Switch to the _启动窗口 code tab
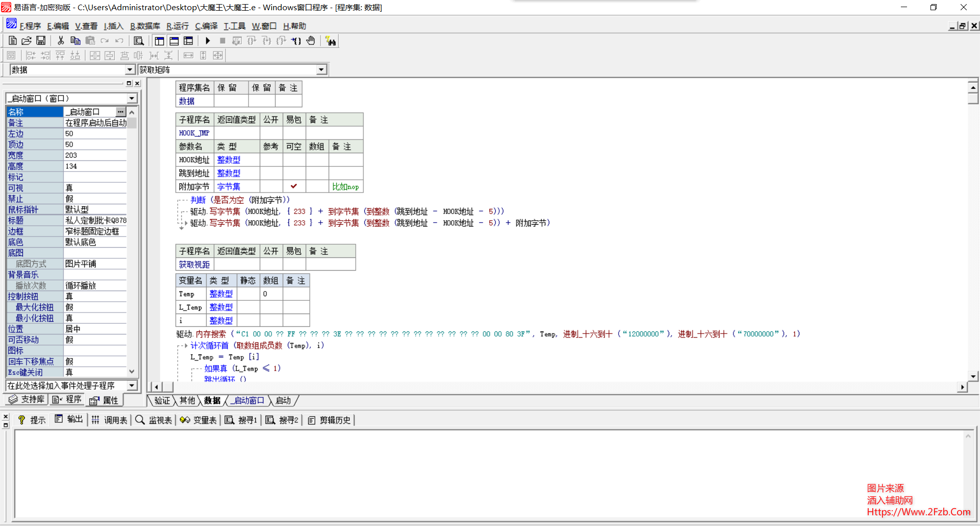 [249, 400]
